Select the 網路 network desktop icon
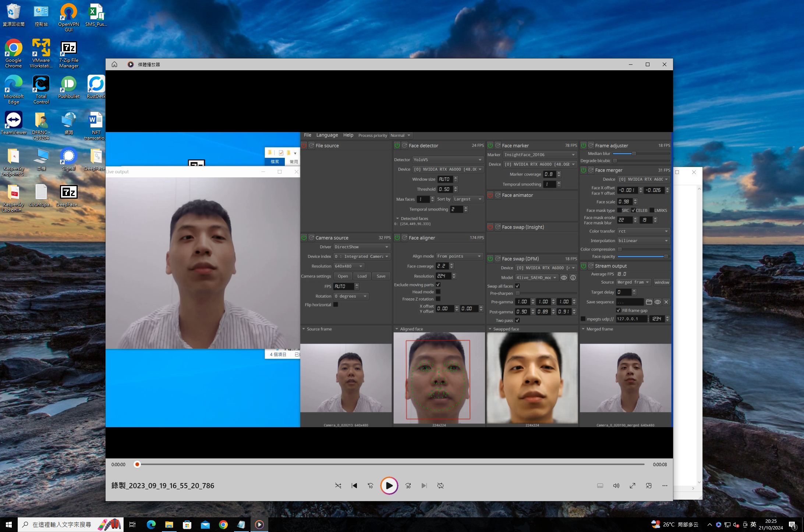804x532 pixels. tap(69, 123)
